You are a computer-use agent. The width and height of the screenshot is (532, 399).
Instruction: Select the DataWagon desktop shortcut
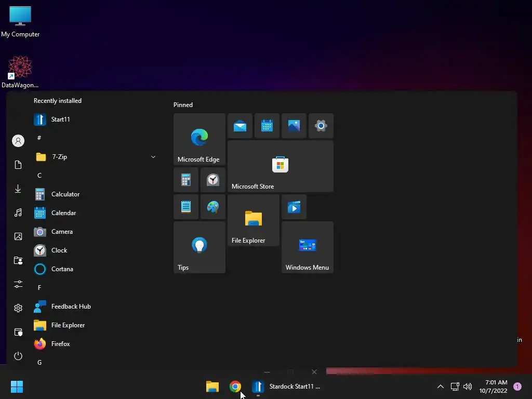[20, 72]
